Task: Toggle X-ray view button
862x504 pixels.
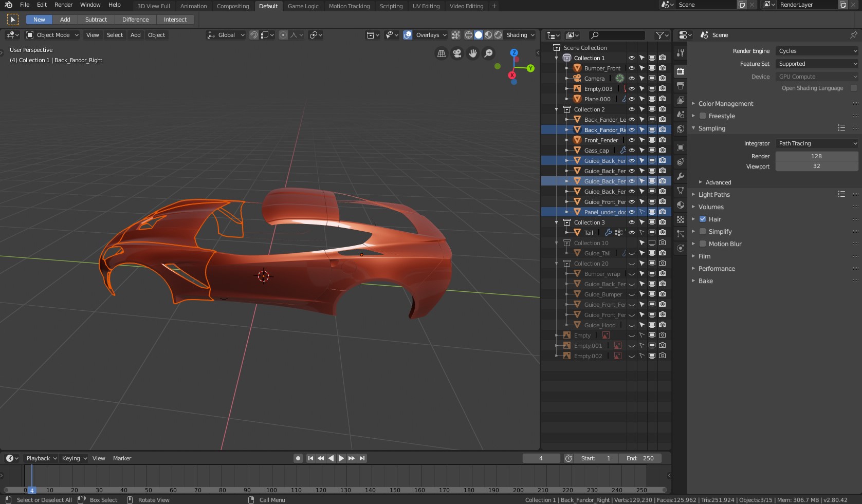Action: point(456,35)
